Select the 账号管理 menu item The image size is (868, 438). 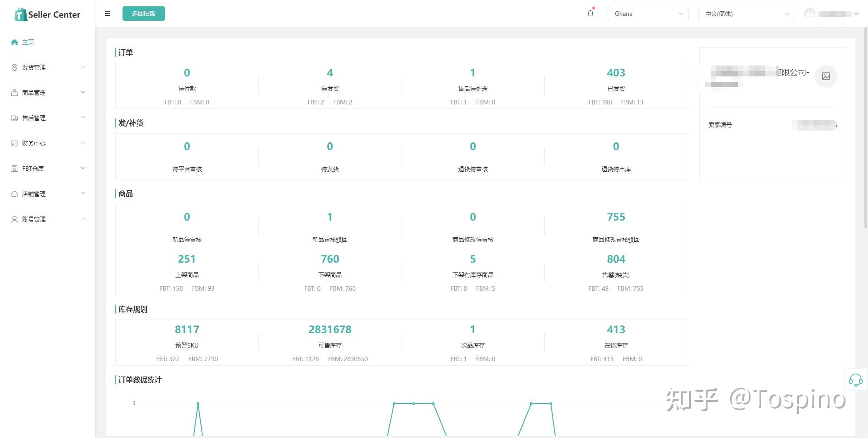47,219
